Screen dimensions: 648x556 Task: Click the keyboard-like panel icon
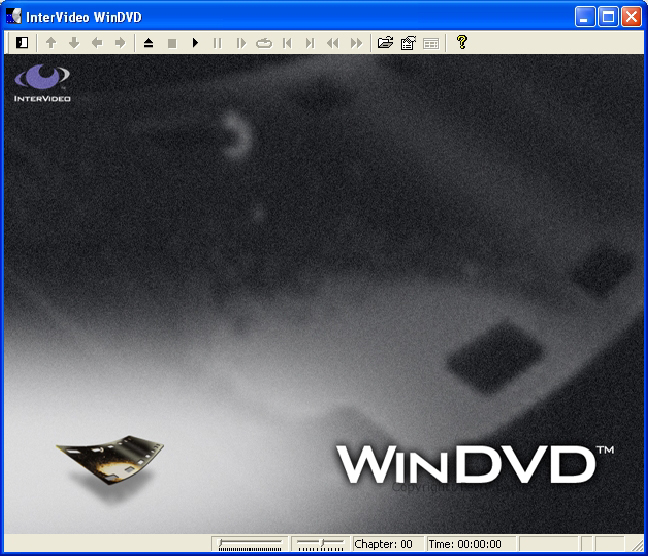coord(431,43)
